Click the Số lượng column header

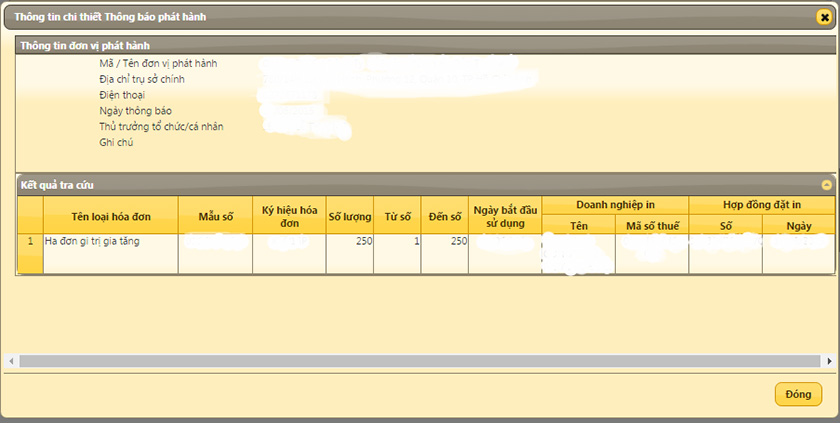pyautogui.click(x=350, y=216)
